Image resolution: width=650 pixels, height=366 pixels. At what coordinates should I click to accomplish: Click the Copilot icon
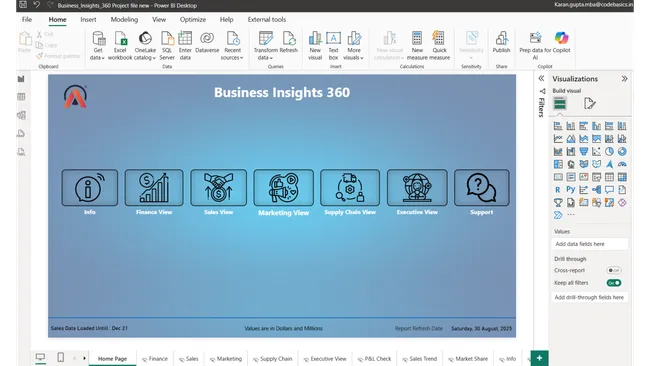(562, 38)
